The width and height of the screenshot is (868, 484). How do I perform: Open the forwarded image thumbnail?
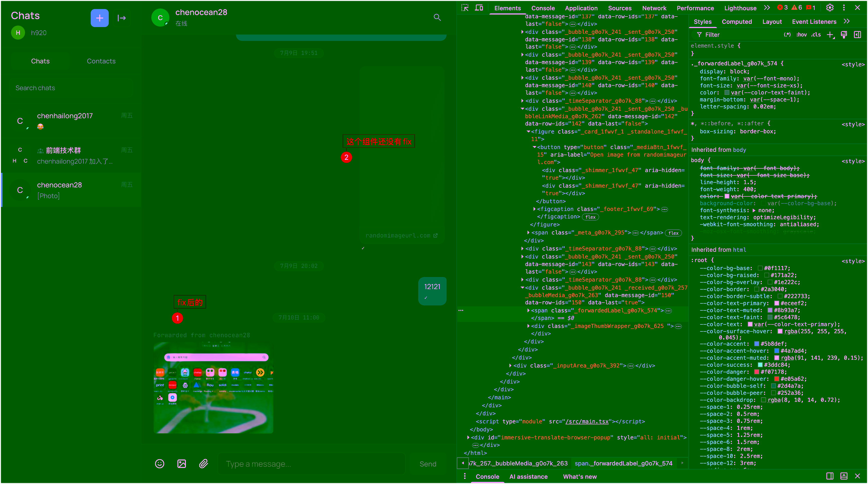click(x=213, y=388)
